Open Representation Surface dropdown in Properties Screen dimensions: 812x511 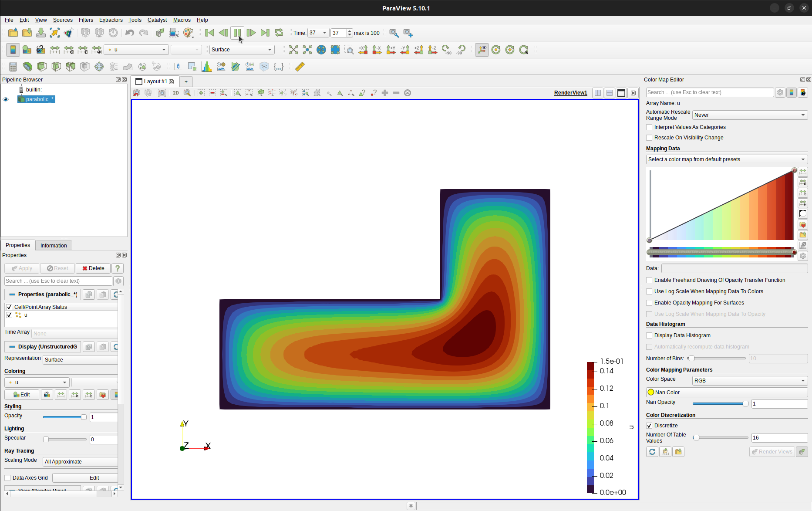pos(80,360)
